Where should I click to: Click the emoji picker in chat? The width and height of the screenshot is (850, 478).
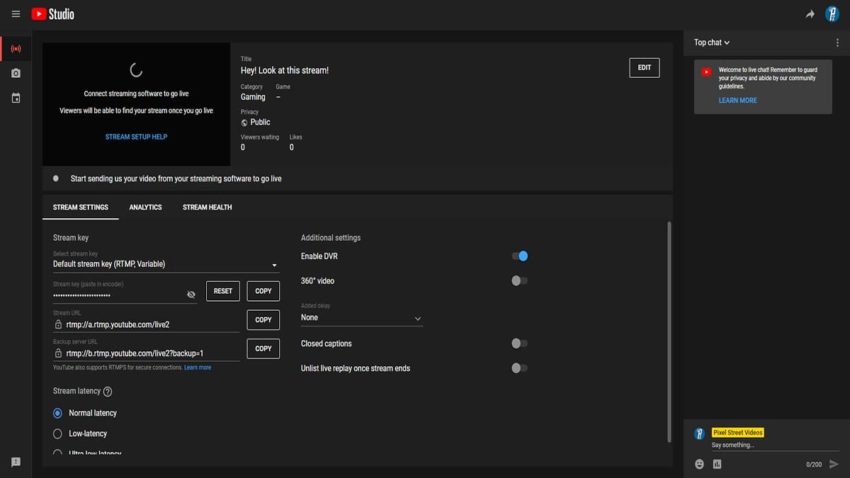(699, 464)
